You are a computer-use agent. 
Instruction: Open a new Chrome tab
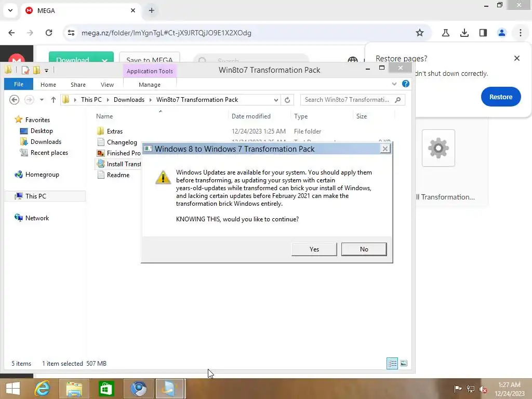(x=152, y=10)
